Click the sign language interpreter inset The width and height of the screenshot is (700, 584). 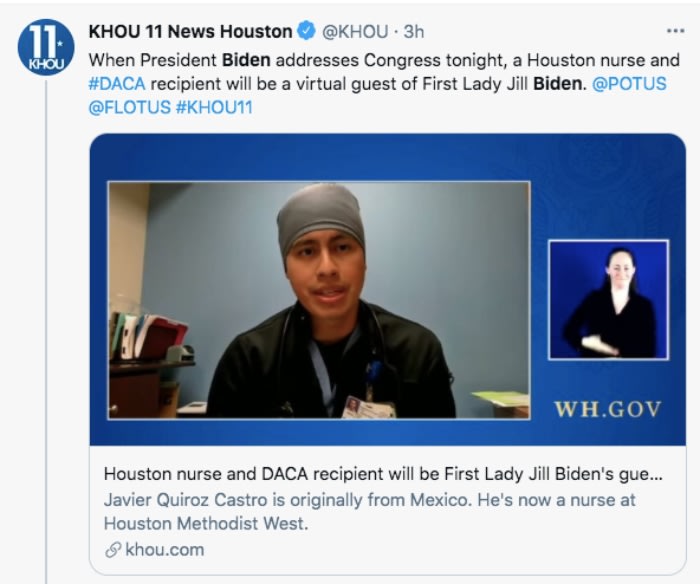[608, 300]
